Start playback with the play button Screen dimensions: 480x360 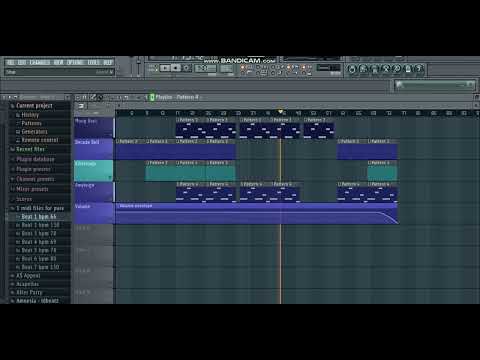pyautogui.click(x=165, y=68)
